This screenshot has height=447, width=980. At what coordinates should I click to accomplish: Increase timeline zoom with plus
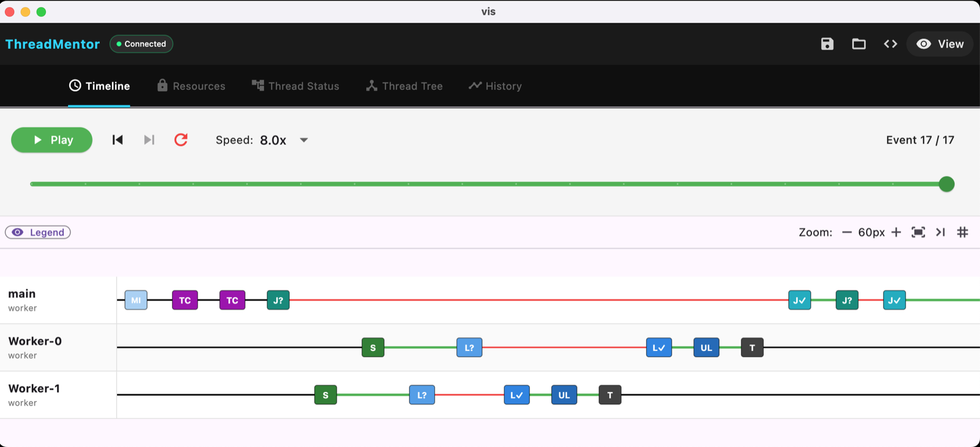tap(896, 232)
